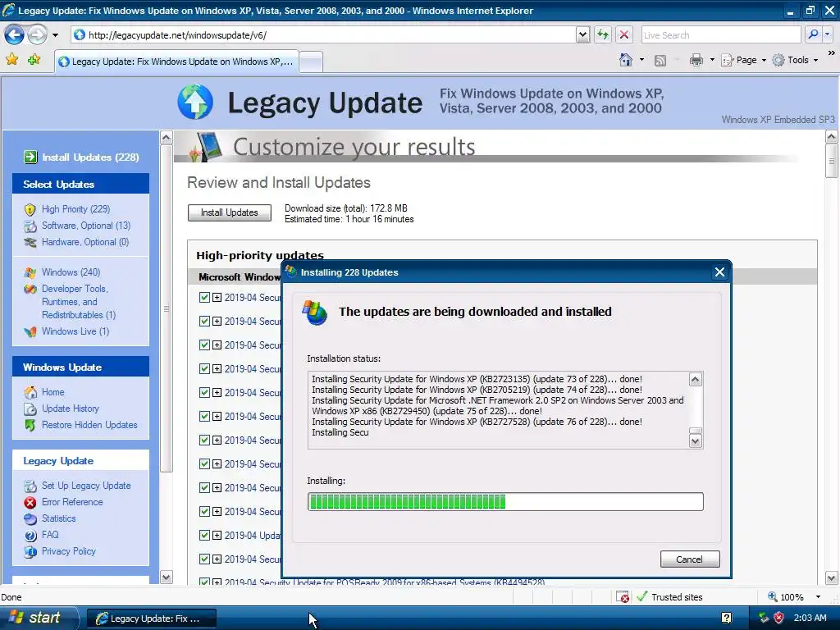Click the Privacy Policy info icon
Image resolution: width=840 pixels, height=630 pixels.
(x=30, y=551)
